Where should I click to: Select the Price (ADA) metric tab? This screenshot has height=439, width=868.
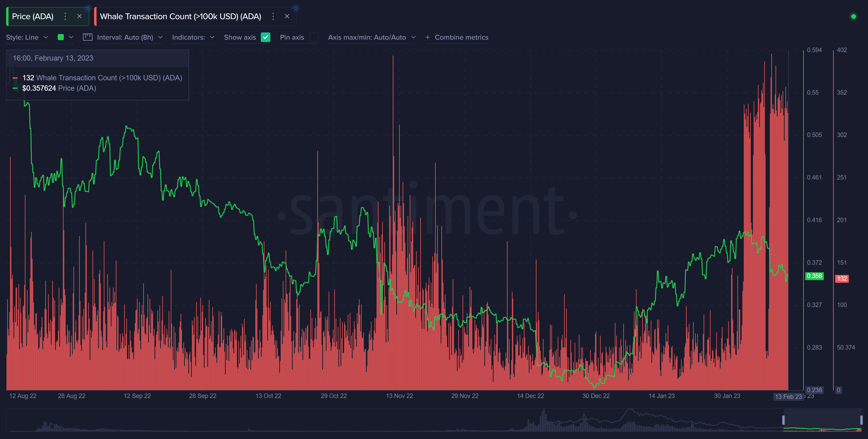(x=32, y=16)
